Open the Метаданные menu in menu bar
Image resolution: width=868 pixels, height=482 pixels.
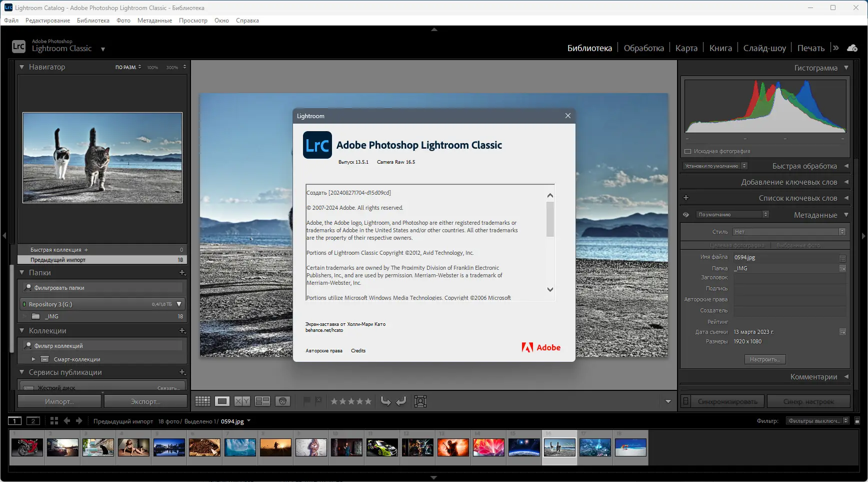(154, 21)
